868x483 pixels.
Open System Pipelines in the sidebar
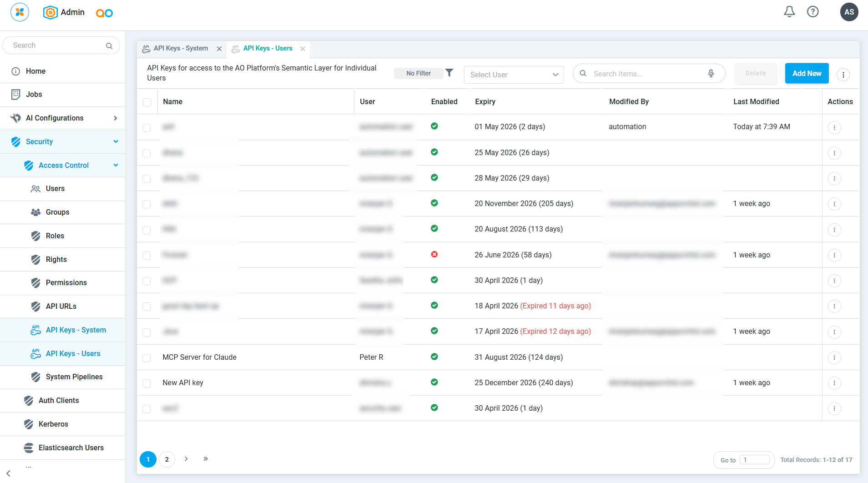[63, 377]
